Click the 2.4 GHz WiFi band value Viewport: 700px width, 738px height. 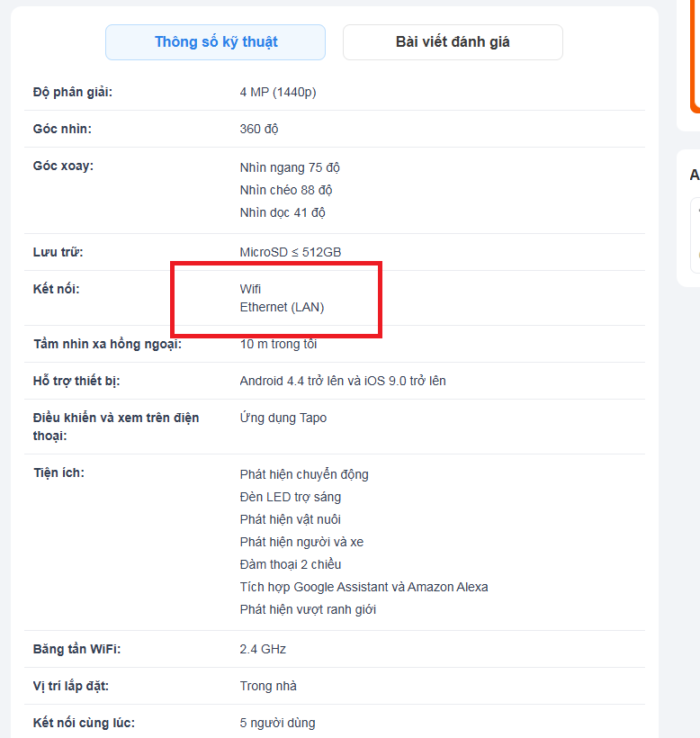pyautogui.click(x=263, y=649)
